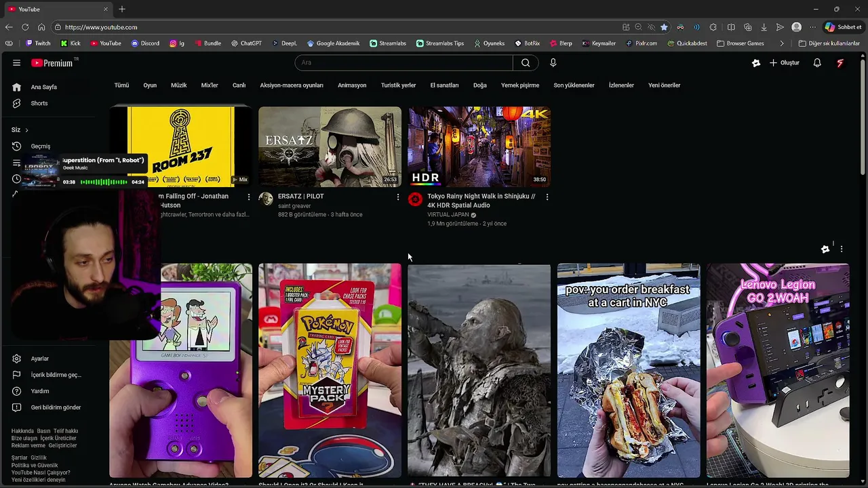This screenshot has width=868, height=488.
Task: Go to Ana Sayfa in sidebar
Action: (44, 87)
